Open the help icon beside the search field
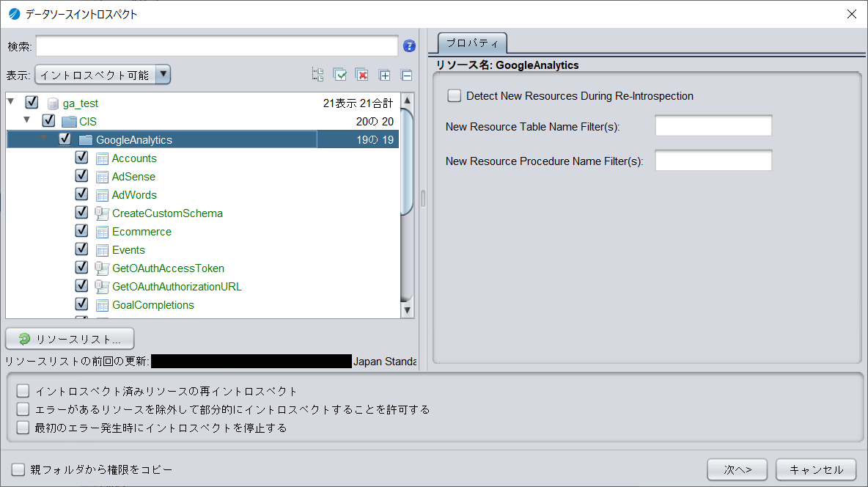The image size is (868, 487). [409, 46]
